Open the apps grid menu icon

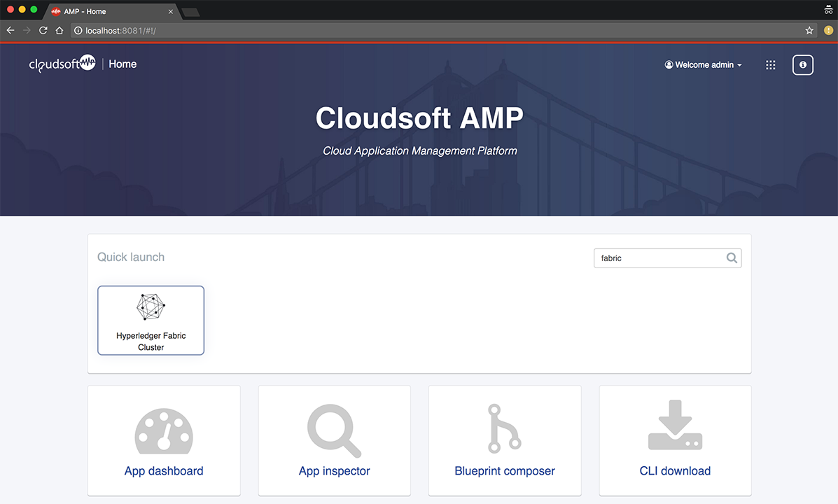tap(770, 64)
